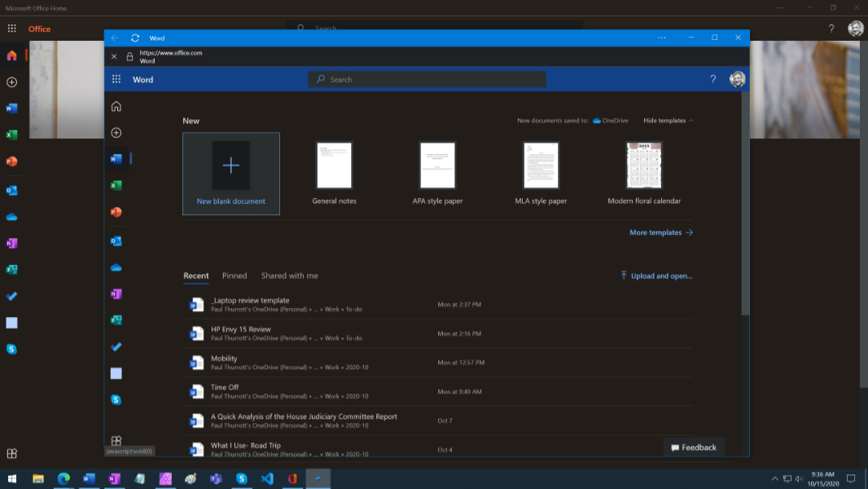Click the OneDrive save location link

point(611,120)
